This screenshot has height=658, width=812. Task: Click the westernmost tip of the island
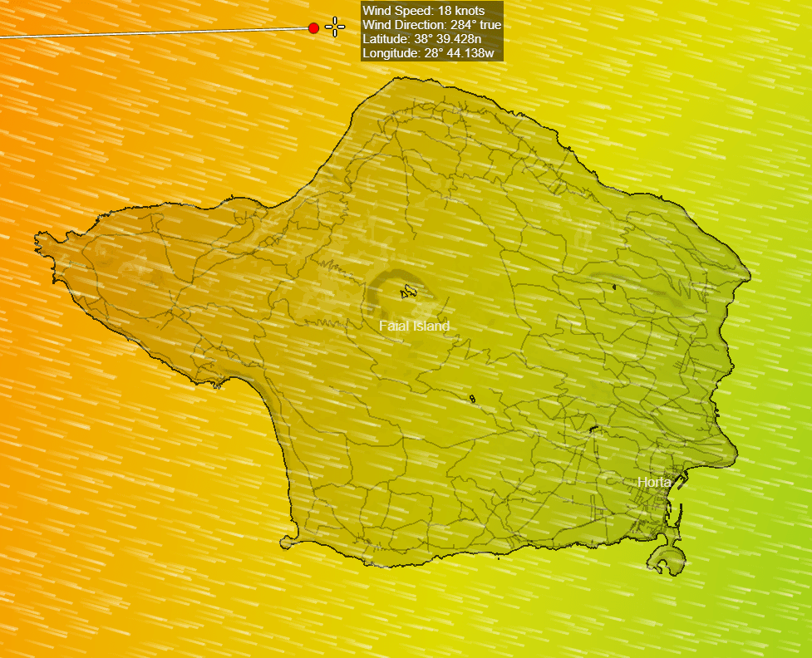(37, 236)
